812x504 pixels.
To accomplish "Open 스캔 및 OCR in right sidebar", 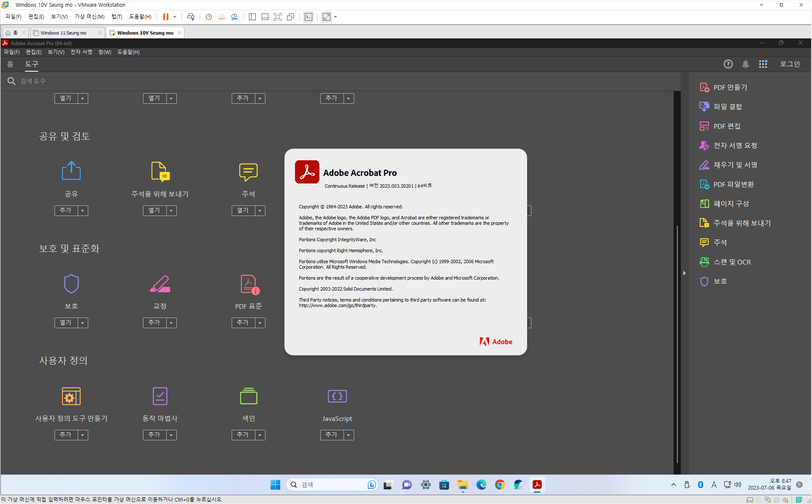I will point(731,262).
